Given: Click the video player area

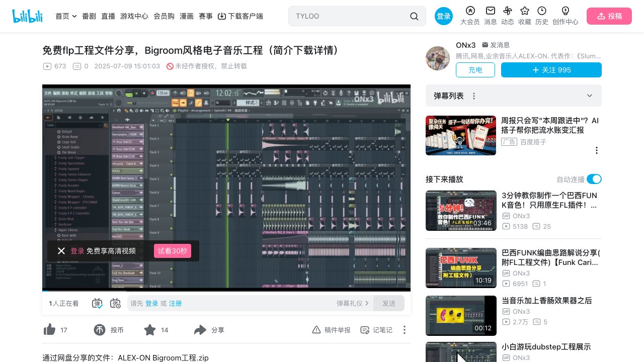Looking at the screenshot, I should [226, 188].
